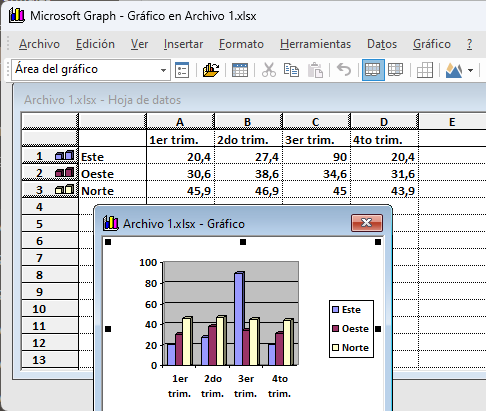Viewport: 486px width, 411px height.
Task: Open the Ver menu
Action: tap(139, 44)
